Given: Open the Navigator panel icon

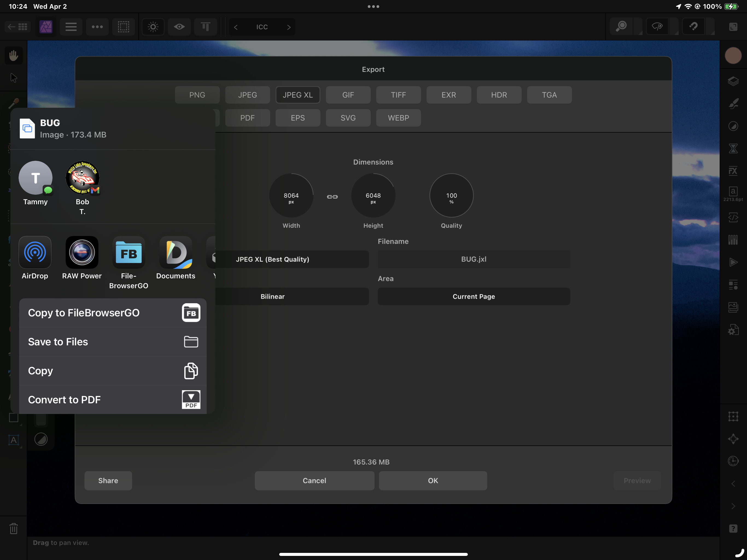Looking at the screenshot, I should click(x=733, y=439).
